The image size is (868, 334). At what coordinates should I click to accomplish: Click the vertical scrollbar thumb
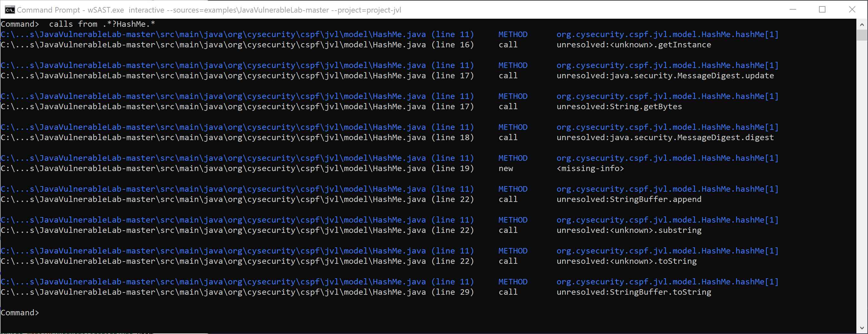pos(862,35)
